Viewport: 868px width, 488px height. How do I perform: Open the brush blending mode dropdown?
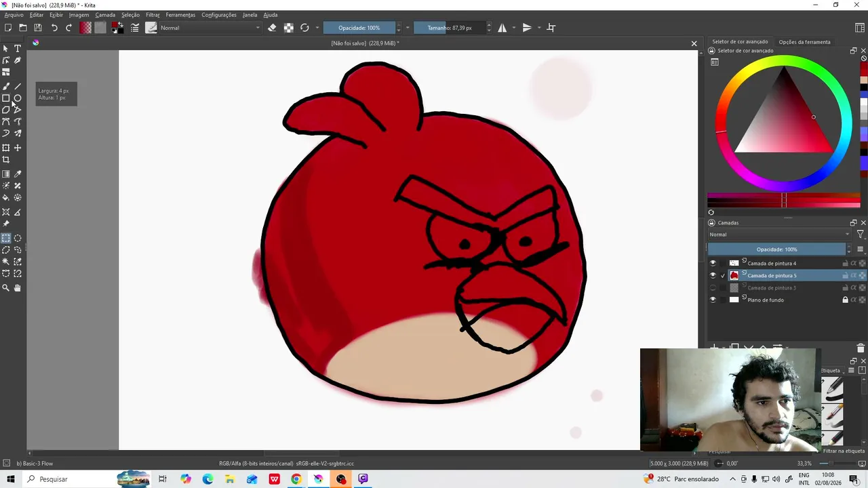210,28
